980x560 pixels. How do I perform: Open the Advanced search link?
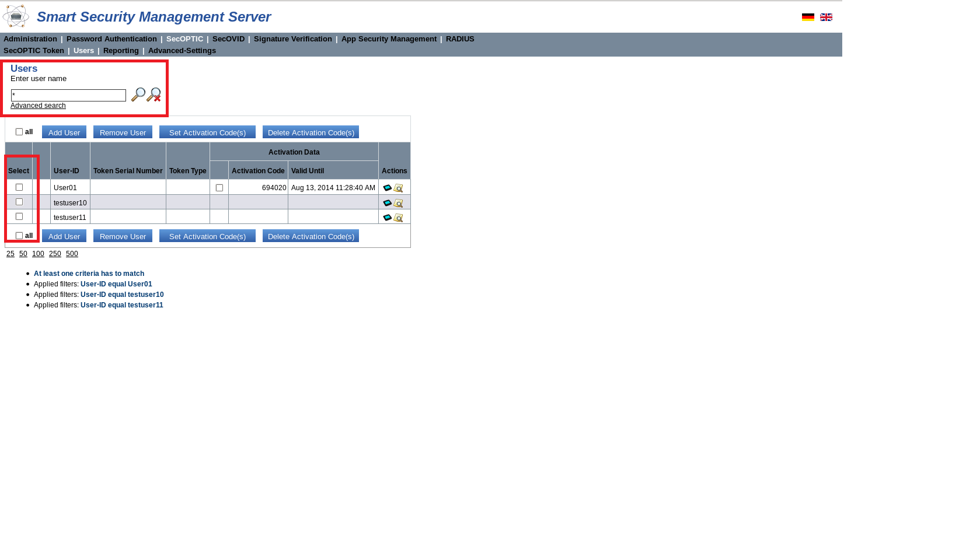click(38, 106)
